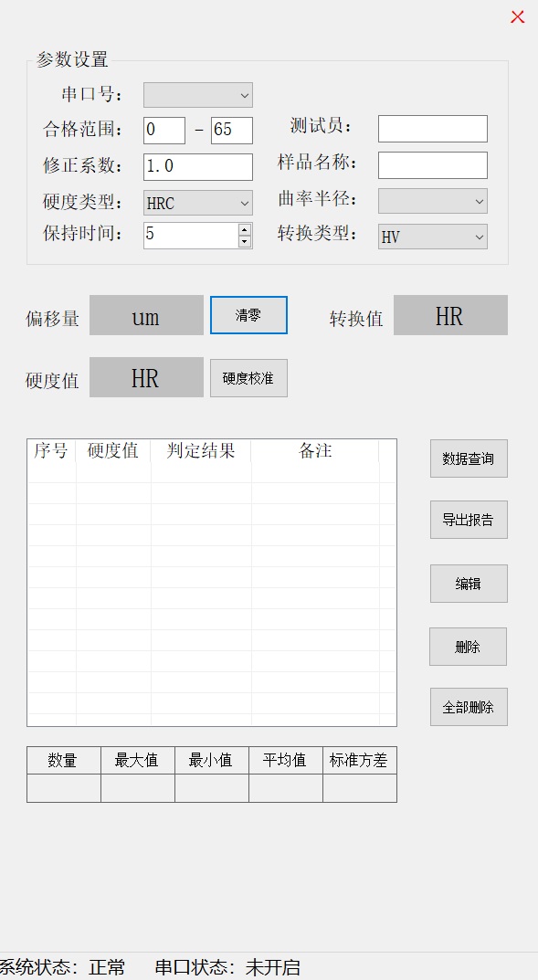
Task: Open the 串口号 serial port dropdown
Action: coord(198,95)
